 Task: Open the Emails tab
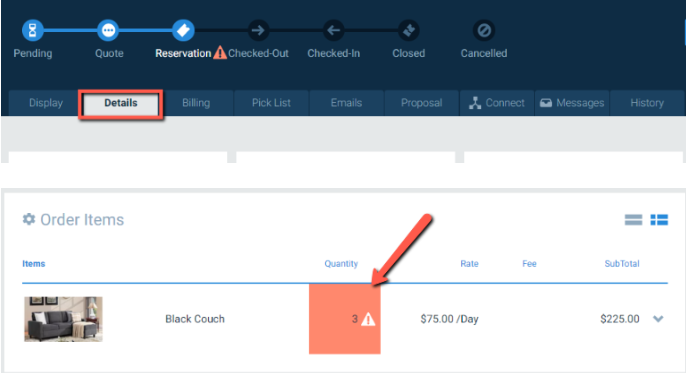click(x=346, y=103)
